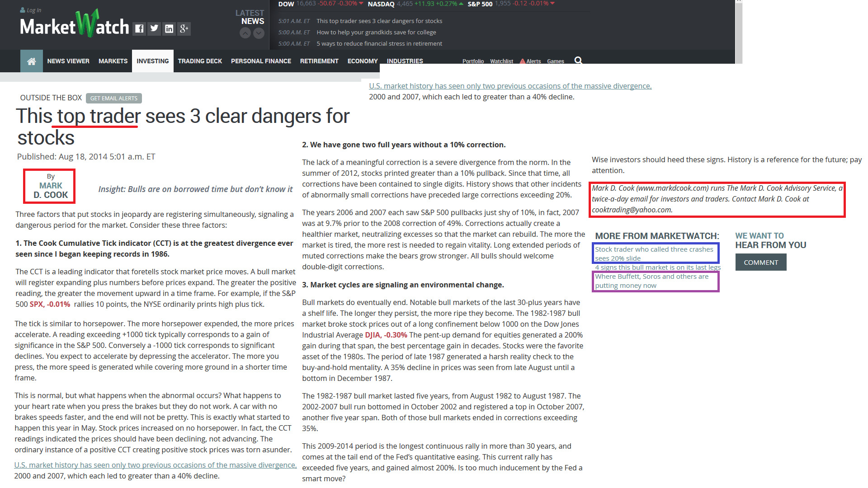The height and width of the screenshot is (488, 868).
Task: Click the MarketWatch logo
Action: tap(75, 24)
